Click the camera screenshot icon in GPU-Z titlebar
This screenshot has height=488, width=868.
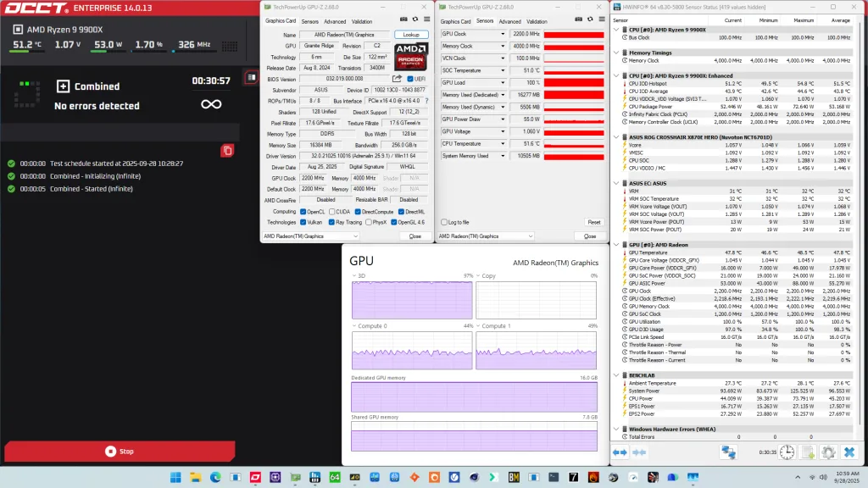point(403,18)
